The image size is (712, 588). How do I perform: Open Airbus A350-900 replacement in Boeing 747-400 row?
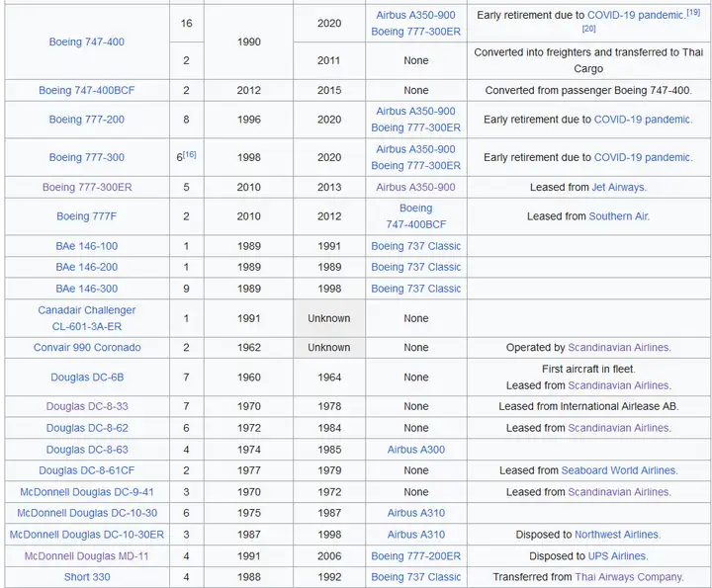click(415, 15)
